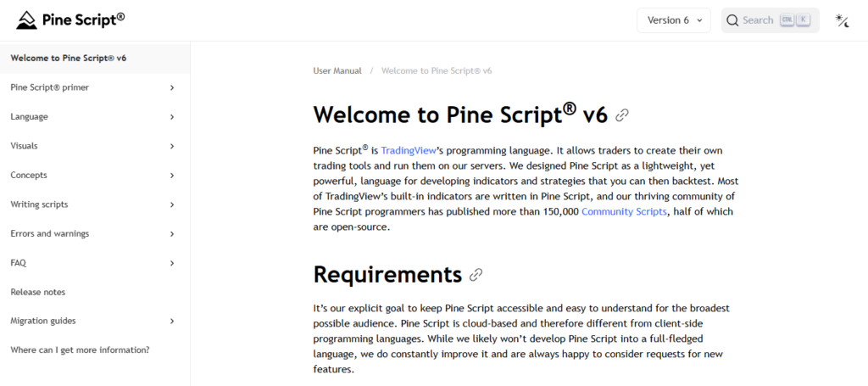The height and width of the screenshot is (386, 868).
Task: Open the Writing scripts sidebar entry
Action: 39,204
